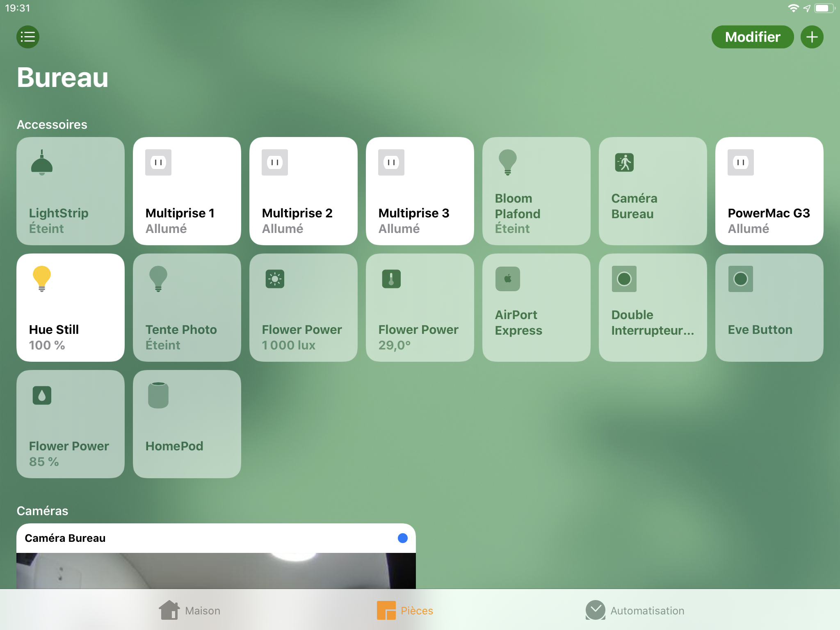Tap the Wi-Fi status bar icon
Image resolution: width=840 pixels, height=630 pixels.
tap(793, 8)
